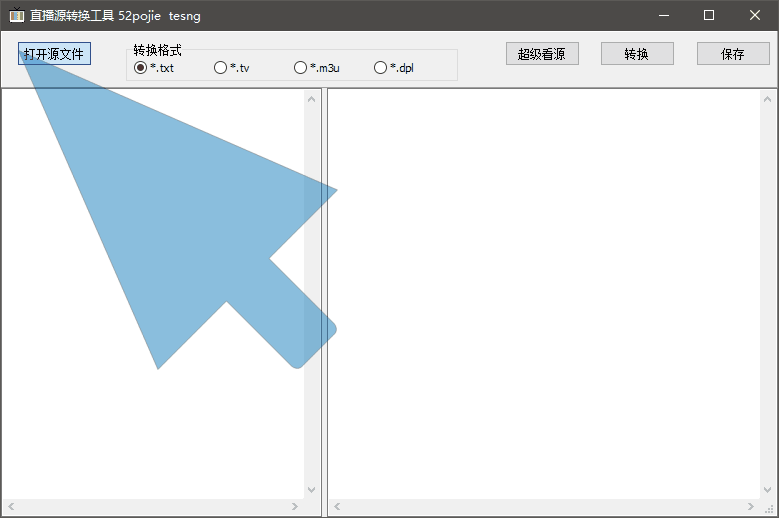The height and width of the screenshot is (518, 779).
Task: Click left pane scroll-down arrow
Action: click(312, 490)
